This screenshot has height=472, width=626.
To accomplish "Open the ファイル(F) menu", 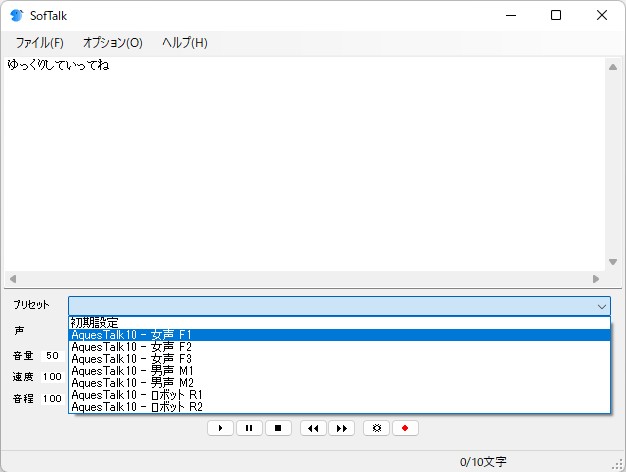I will click(40, 43).
